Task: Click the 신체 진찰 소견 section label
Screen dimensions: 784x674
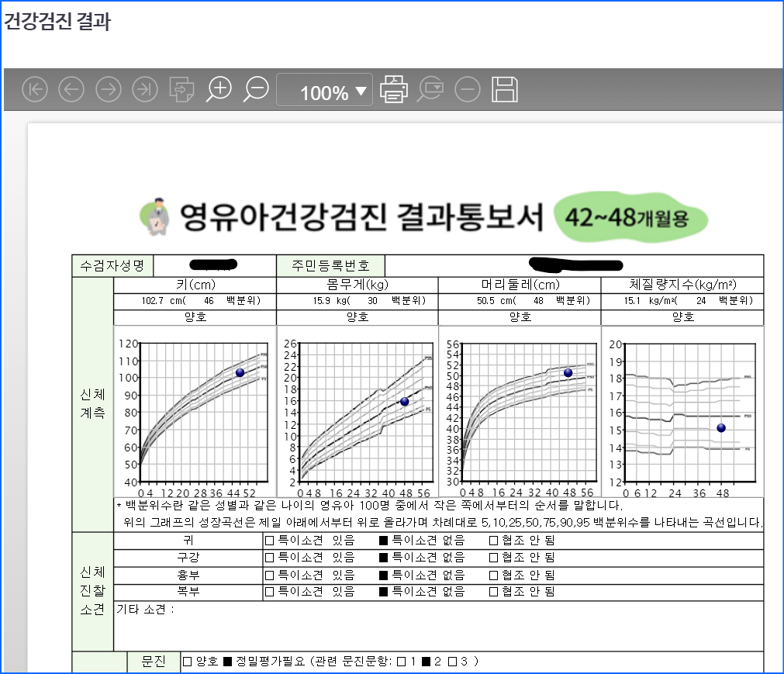Action: click(x=93, y=590)
